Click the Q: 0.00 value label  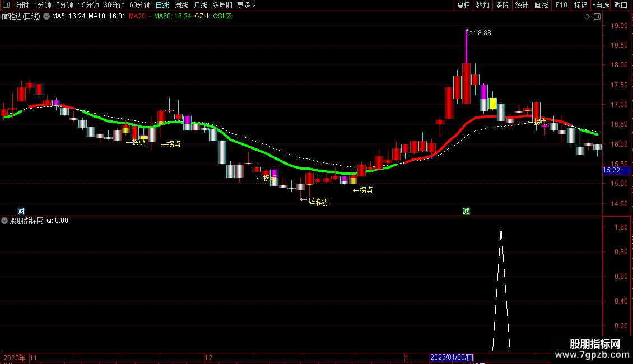point(57,221)
